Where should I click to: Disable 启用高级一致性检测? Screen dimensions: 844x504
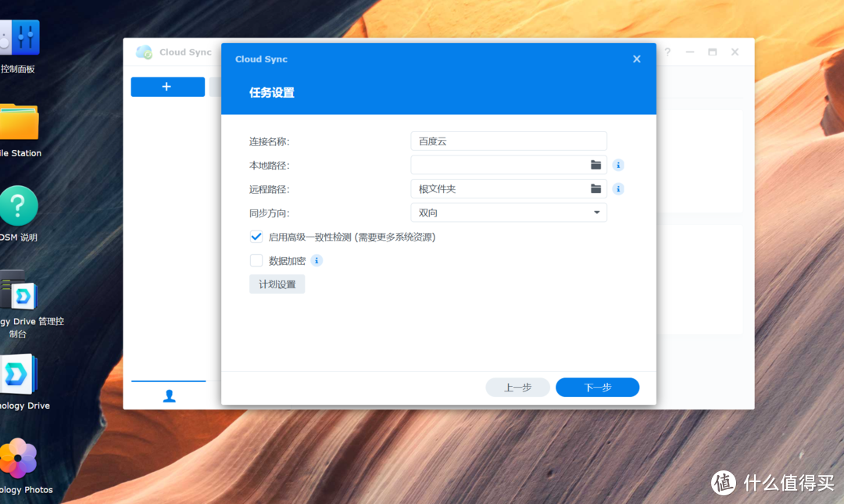256,236
